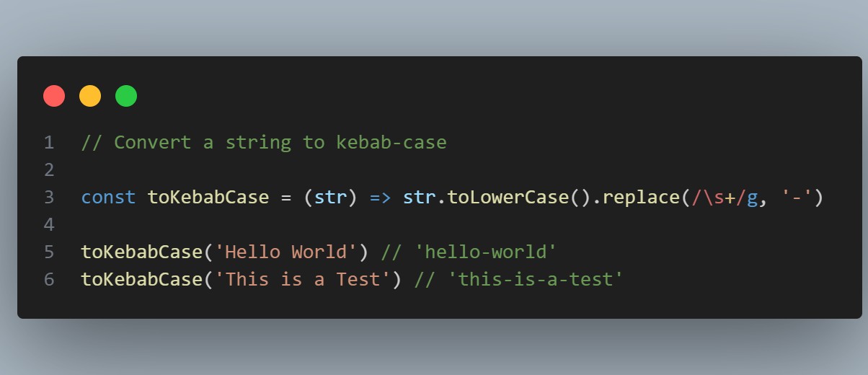Screen dimensions: 868x375
Task: Click line number 1 in the gutter
Action: pos(49,143)
